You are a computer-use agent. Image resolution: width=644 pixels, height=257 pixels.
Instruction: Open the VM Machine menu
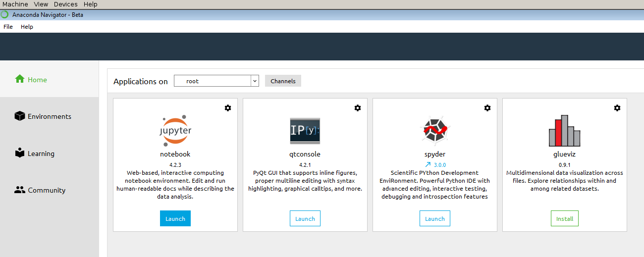pyautogui.click(x=15, y=4)
